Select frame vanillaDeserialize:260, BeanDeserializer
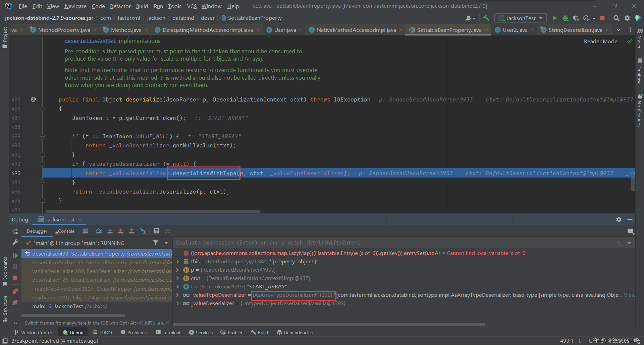Screen dimensions: 644x345 pyautogui.click(x=97, y=271)
